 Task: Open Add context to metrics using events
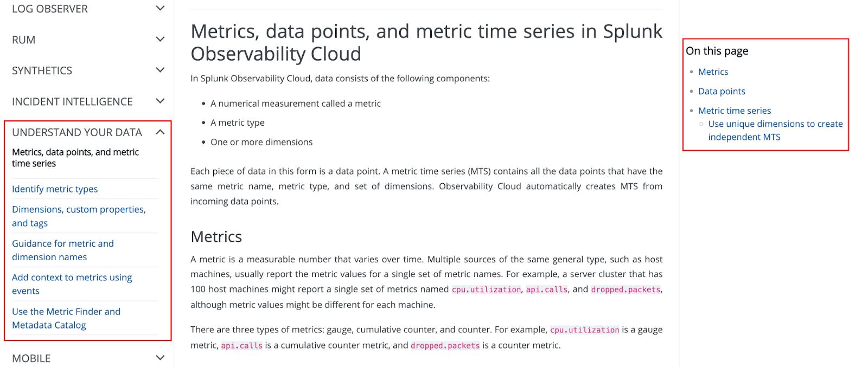click(72, 284)
